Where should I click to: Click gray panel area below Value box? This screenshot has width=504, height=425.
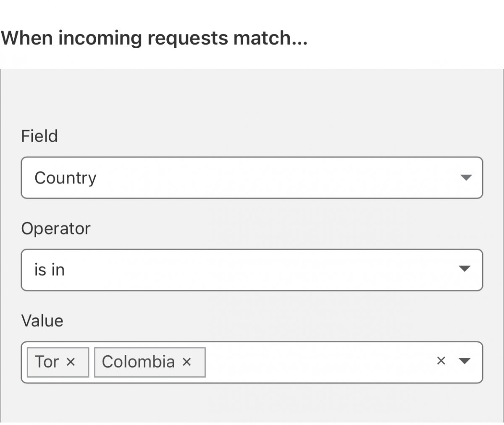tap(252, 403)
